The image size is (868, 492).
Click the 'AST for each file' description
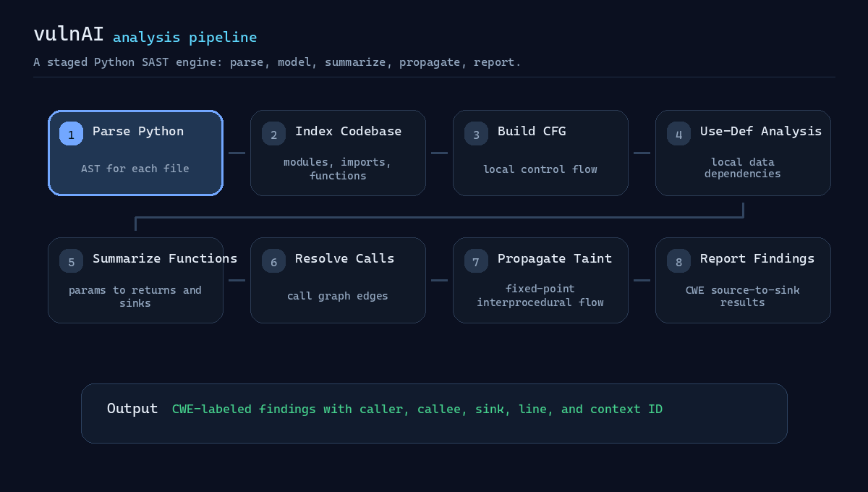pos(135,169)
